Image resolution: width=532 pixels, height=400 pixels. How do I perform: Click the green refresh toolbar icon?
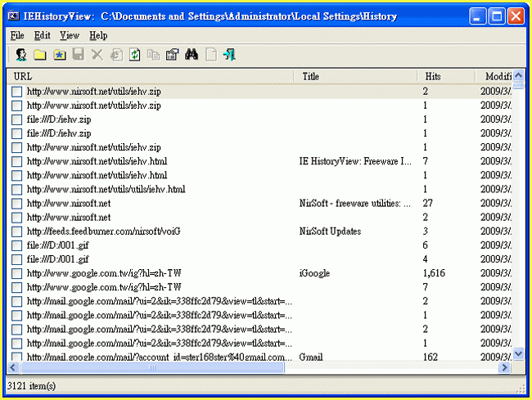pyautogui.click(x=135, y=55)
